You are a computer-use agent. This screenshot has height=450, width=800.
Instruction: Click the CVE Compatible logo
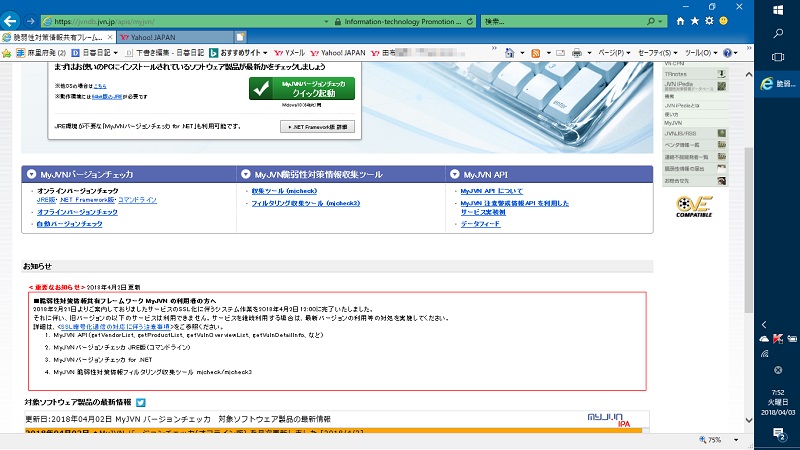pyautogui.click(x=694, y=206)
